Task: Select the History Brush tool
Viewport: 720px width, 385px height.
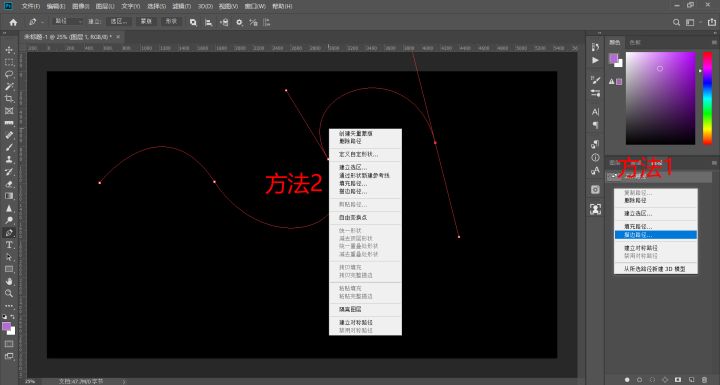Action: click(9, 172)
